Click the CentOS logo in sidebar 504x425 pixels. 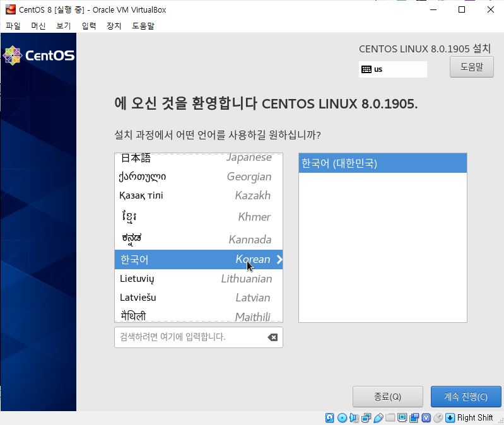tap(38, 55)
